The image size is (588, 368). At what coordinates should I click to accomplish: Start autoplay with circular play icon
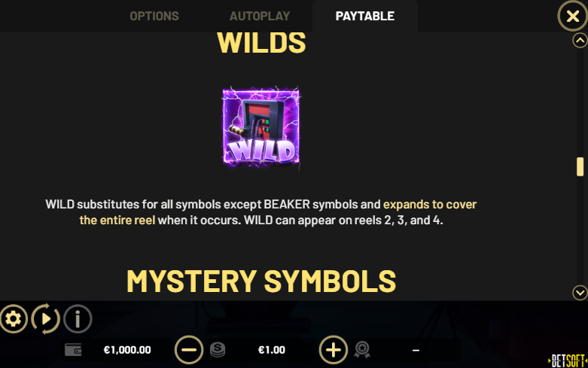point(45,319)
